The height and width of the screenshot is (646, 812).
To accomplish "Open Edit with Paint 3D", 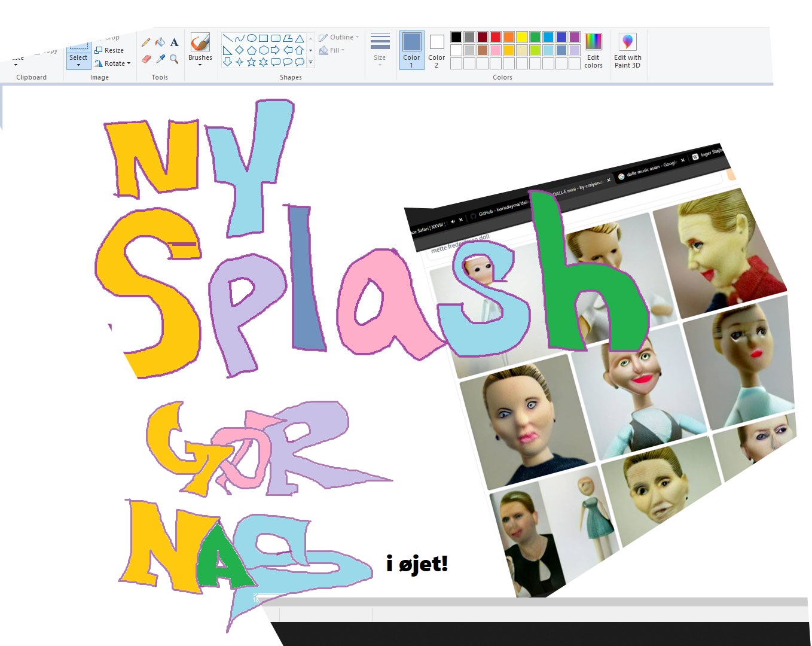I will tap(627, 51).
